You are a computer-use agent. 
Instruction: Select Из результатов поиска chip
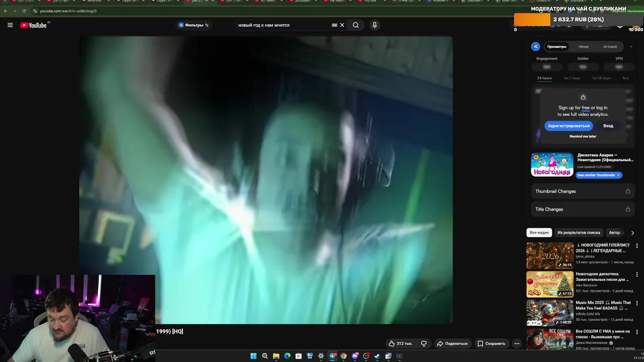click(579, 232)
